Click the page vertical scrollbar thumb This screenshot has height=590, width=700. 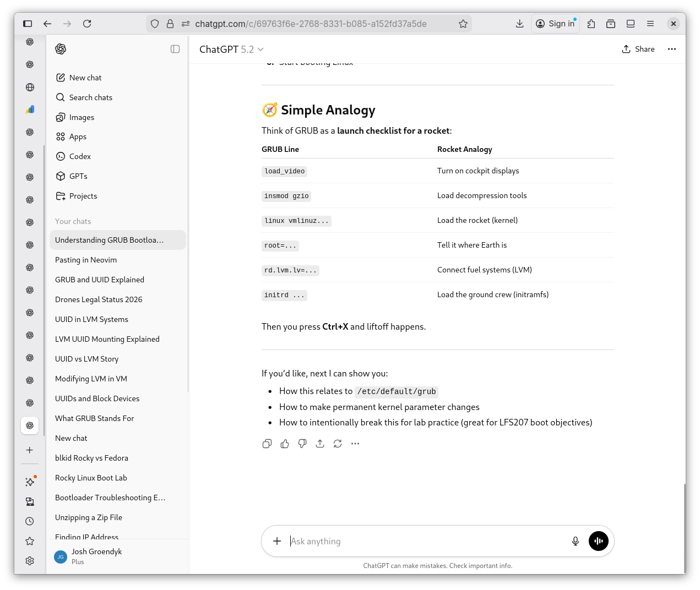[685, 528]
